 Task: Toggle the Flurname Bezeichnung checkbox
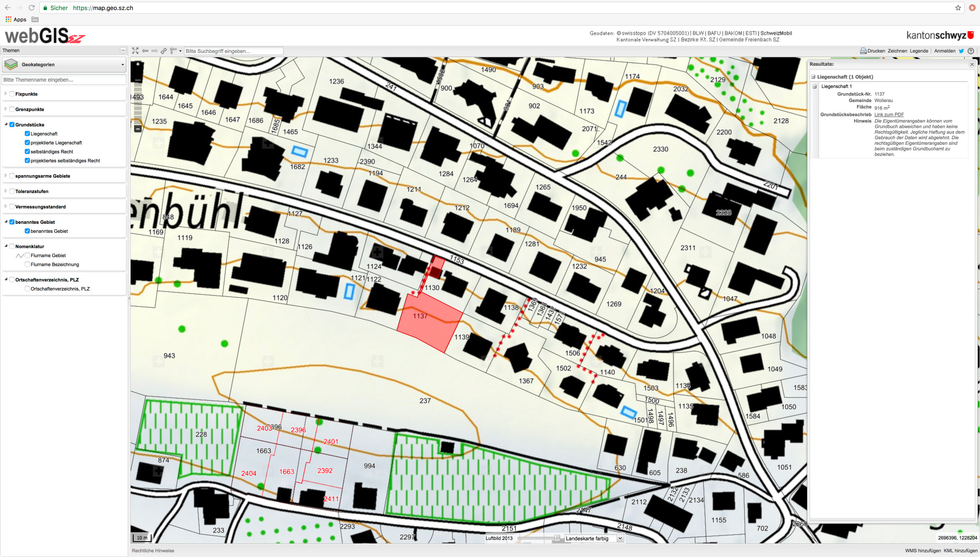click(27, 264)
